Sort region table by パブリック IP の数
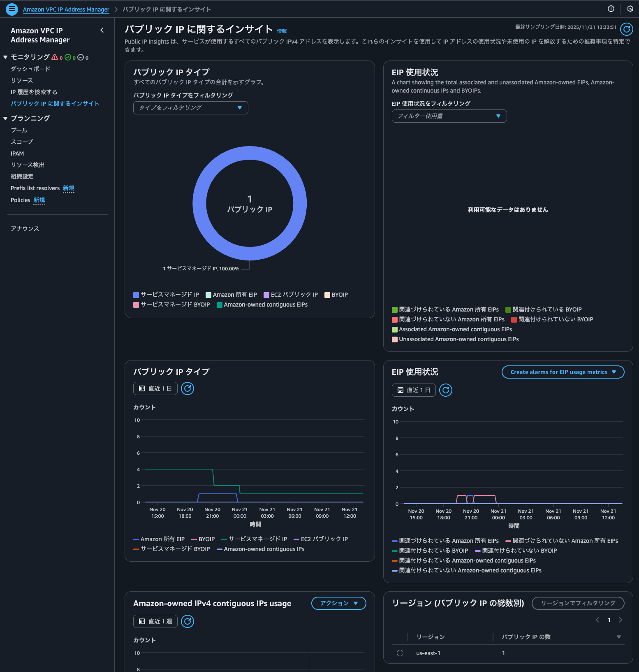 pos(618,637)
